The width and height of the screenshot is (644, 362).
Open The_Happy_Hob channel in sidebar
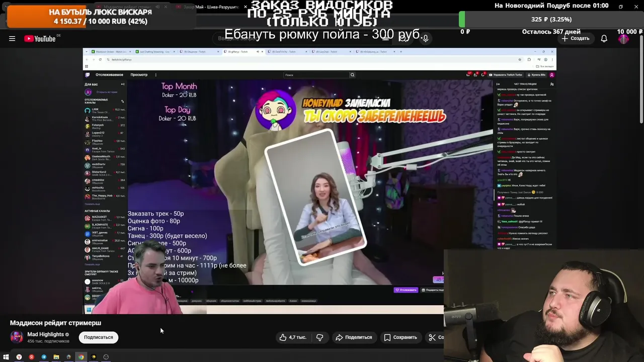coord(105,197)
